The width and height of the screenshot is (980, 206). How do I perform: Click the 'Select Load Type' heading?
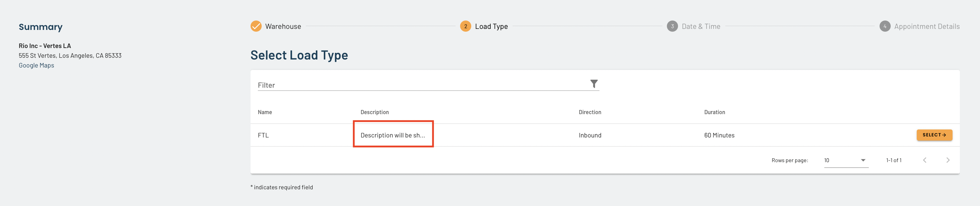(299, 55)
